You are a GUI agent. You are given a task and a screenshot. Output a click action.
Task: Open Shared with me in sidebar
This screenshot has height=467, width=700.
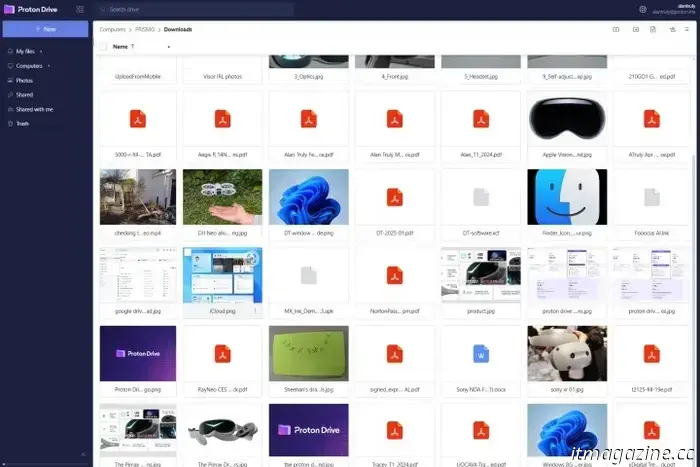(34, 109)
